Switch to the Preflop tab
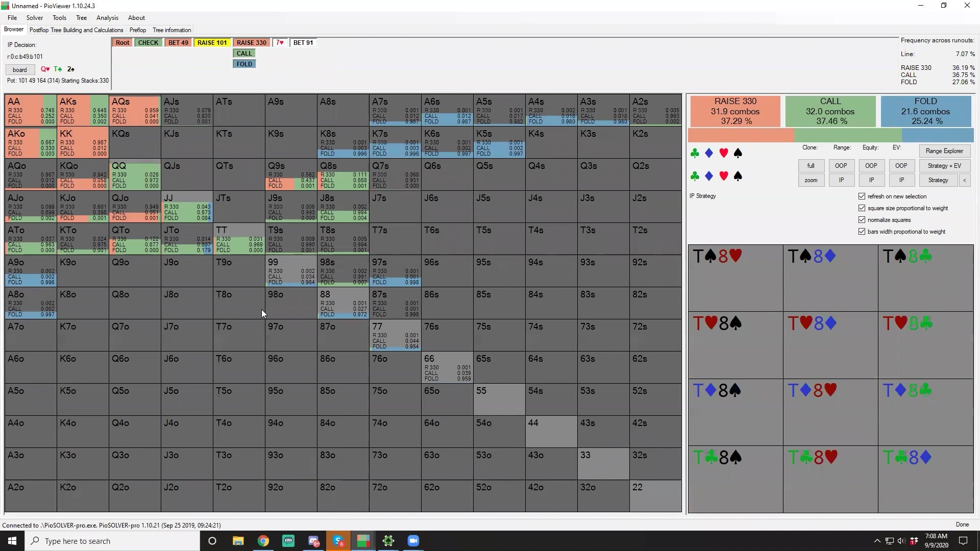 (138, 30)
